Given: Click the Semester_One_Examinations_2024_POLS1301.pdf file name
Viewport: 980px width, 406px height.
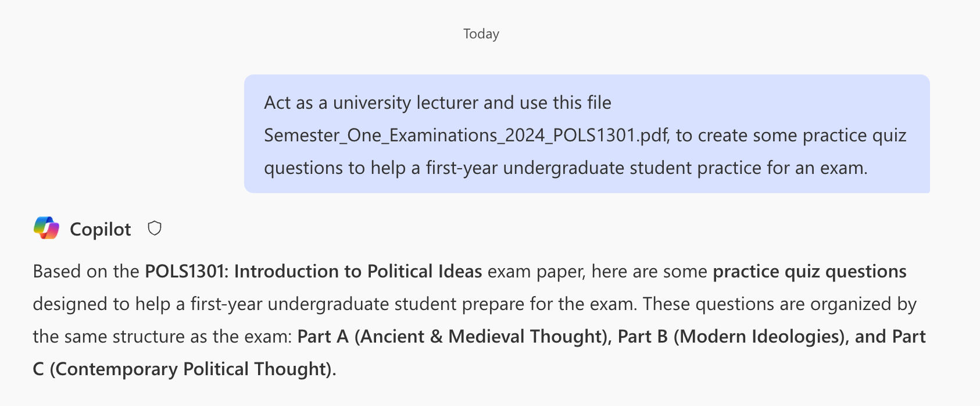Looking at the screenshot, I should click(x=466, y=136).
